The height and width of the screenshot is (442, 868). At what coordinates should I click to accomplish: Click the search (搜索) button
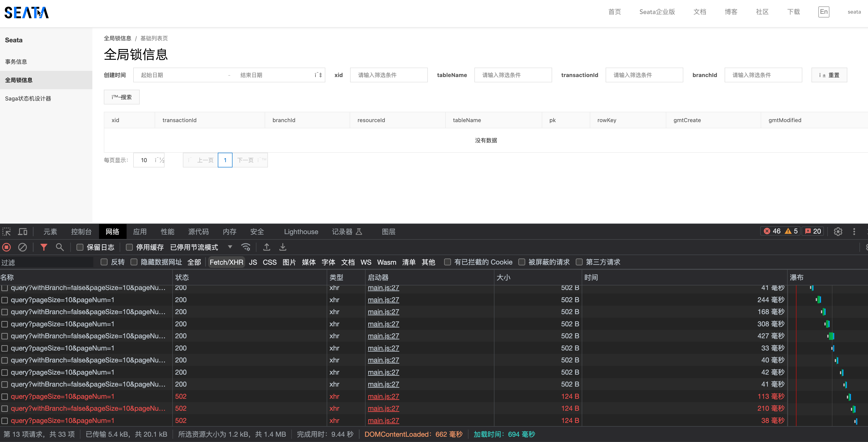[x=122, y=97]
